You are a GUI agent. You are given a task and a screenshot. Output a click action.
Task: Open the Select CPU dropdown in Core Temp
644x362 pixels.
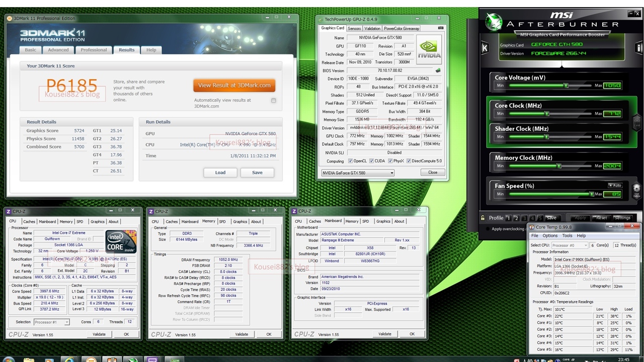tap(569, 245)
